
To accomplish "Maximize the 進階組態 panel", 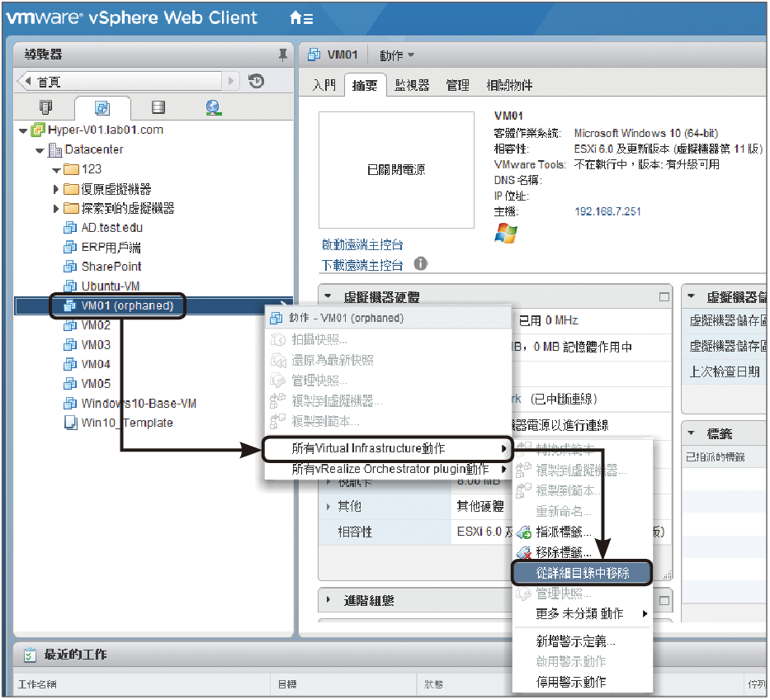I will [x=664, y=600].
